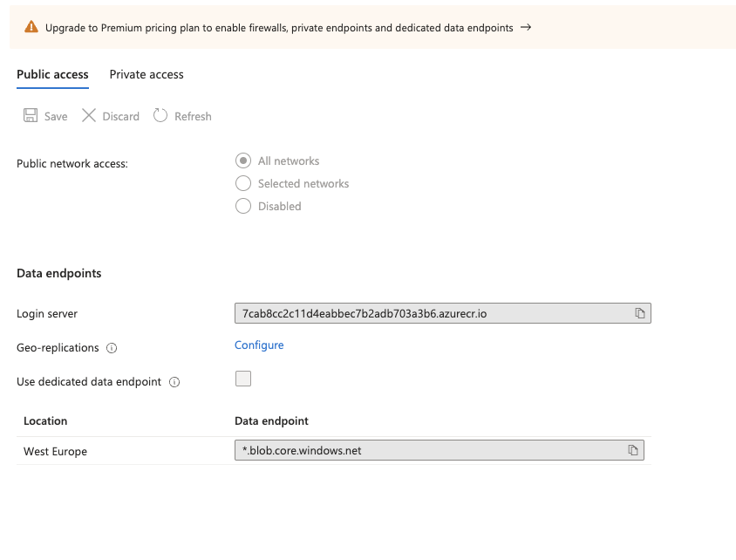The width and height of the screenshot is (736, 560).
Task: Click the Refresh circular arrow icon
Action: click(x=160, y=116)
